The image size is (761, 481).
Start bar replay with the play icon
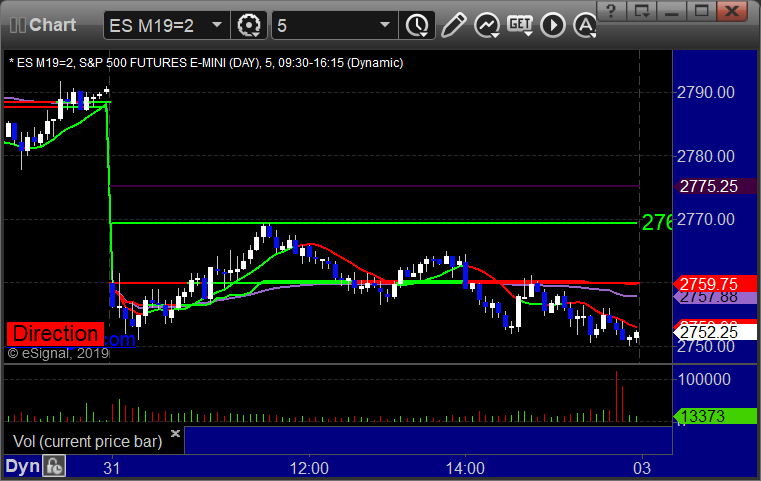[553, 25]
